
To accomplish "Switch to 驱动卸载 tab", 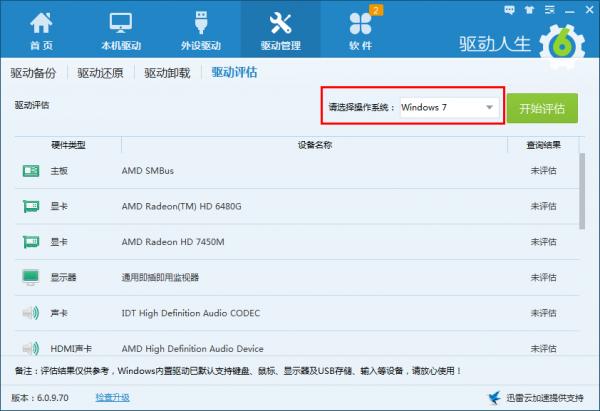I will pos(167,73).
